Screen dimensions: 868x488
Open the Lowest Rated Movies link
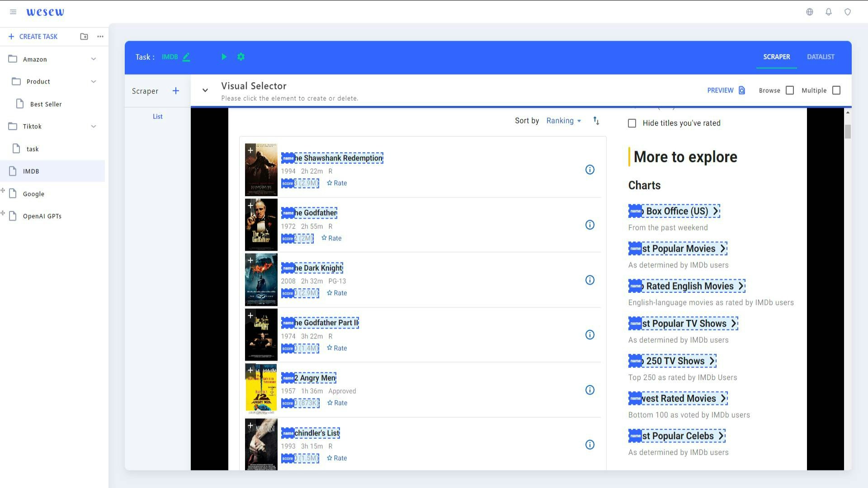point(678,399)
